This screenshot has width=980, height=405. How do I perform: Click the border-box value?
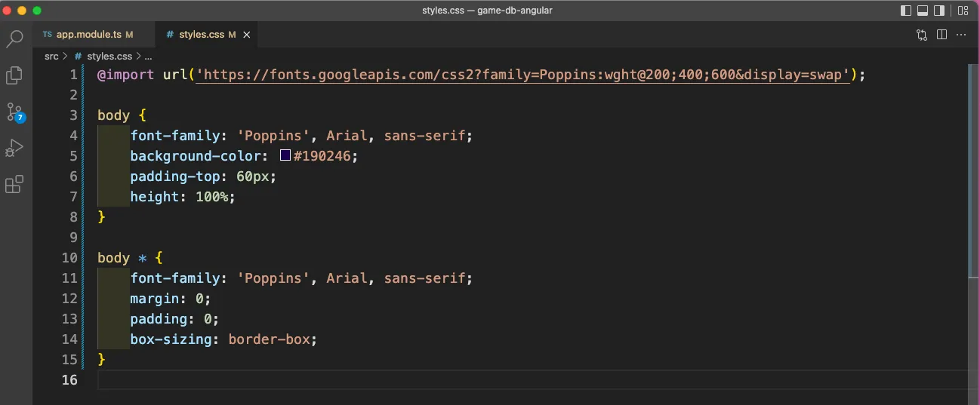click(270, 339)
